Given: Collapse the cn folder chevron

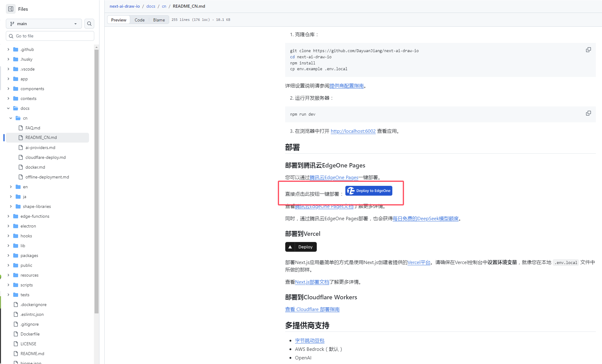Looking at the screenshot, I should click(x=11, y=118).
